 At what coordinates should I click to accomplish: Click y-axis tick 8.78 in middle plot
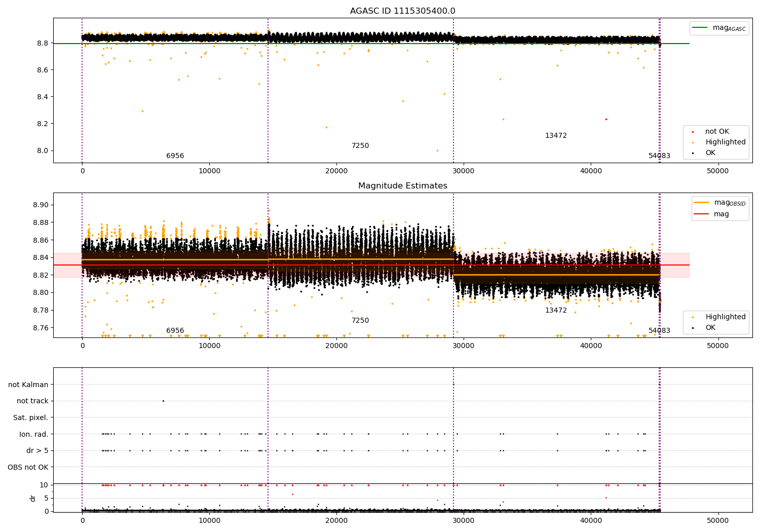pyautogui.click(x=41, y=310)
